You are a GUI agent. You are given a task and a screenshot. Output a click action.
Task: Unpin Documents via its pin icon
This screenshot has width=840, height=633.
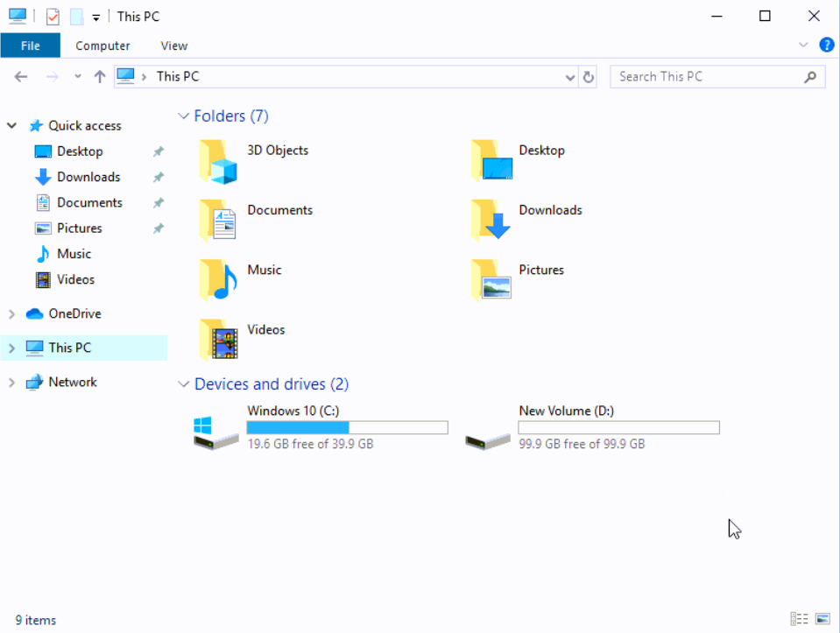[x=158, y=203]
